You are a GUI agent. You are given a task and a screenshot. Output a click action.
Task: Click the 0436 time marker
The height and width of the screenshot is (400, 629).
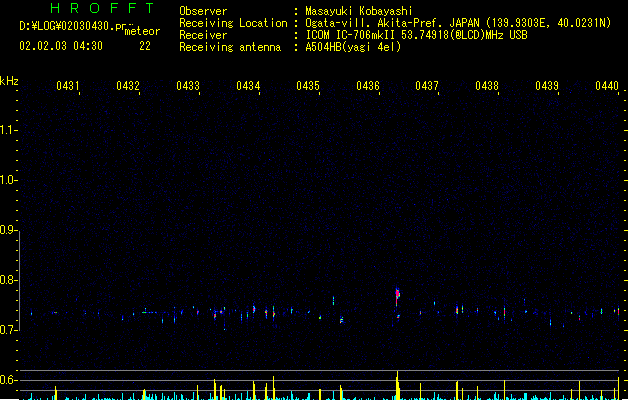tap(368, 86)
